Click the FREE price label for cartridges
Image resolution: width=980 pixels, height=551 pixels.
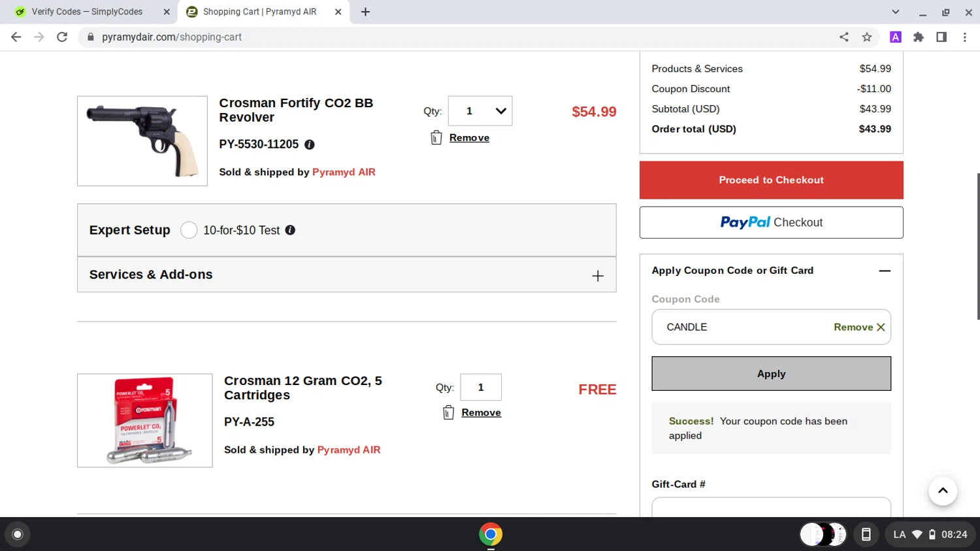tap(597, 390)
